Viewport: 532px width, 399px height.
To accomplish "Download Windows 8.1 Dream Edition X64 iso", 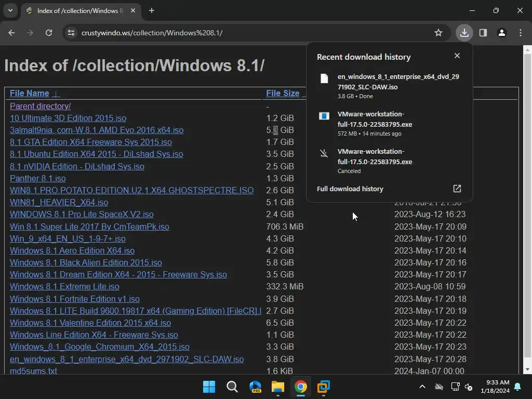I will (x=118, y=274).
